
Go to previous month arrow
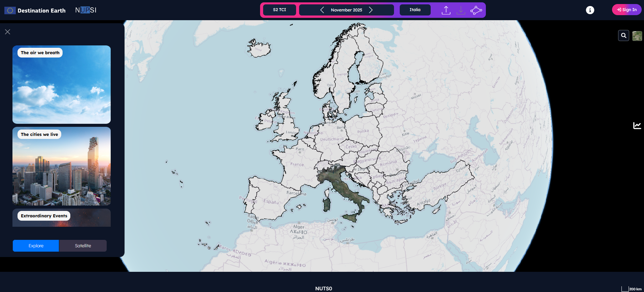[322, 10]
